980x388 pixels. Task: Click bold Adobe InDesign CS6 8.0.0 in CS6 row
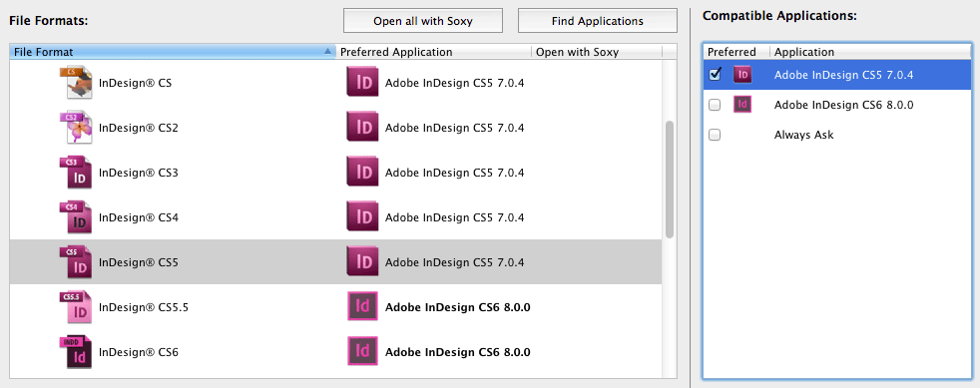[x=458, y=353]
